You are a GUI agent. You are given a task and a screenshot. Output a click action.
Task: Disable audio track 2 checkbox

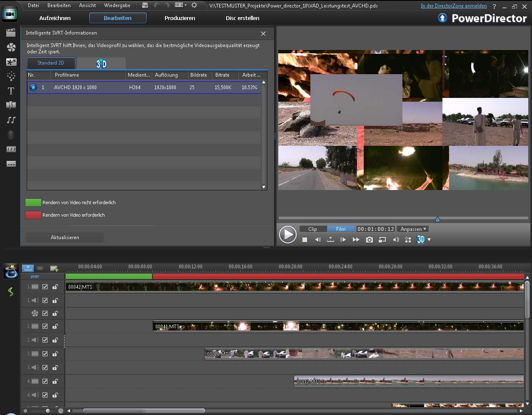tap(45, 340)
